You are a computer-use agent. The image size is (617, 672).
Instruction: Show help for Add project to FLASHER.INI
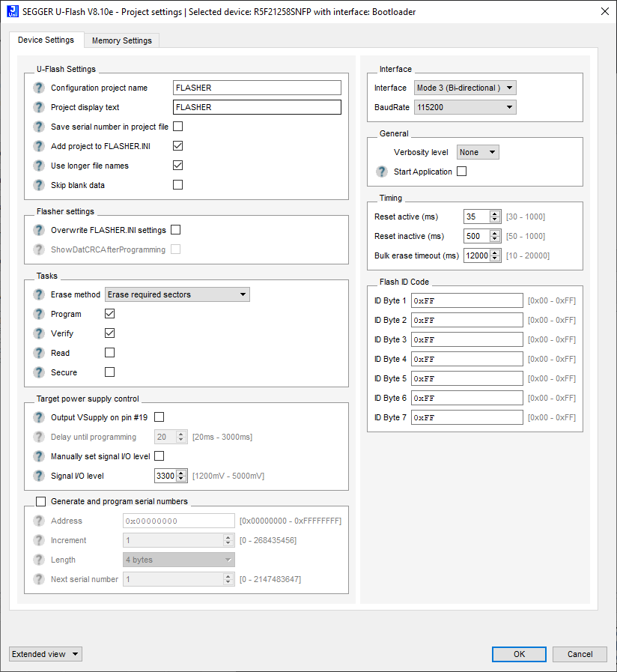[x=39, y=146]
